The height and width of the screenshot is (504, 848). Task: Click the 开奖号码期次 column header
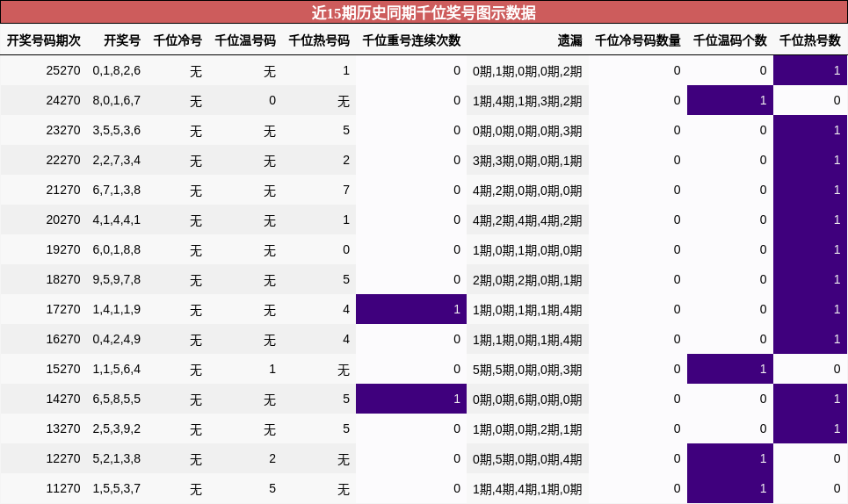click(x=43, y=40)
